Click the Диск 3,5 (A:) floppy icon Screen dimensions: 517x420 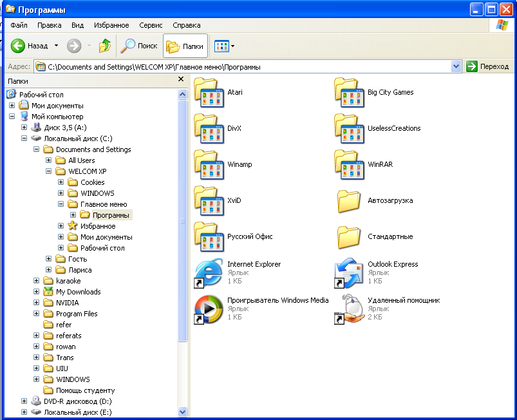(36, 128)
